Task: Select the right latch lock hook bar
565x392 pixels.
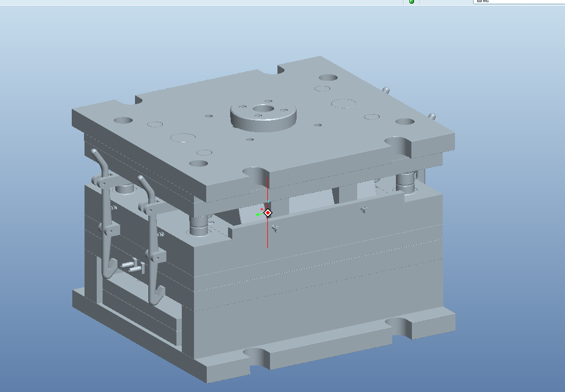Action: point(153,241)
